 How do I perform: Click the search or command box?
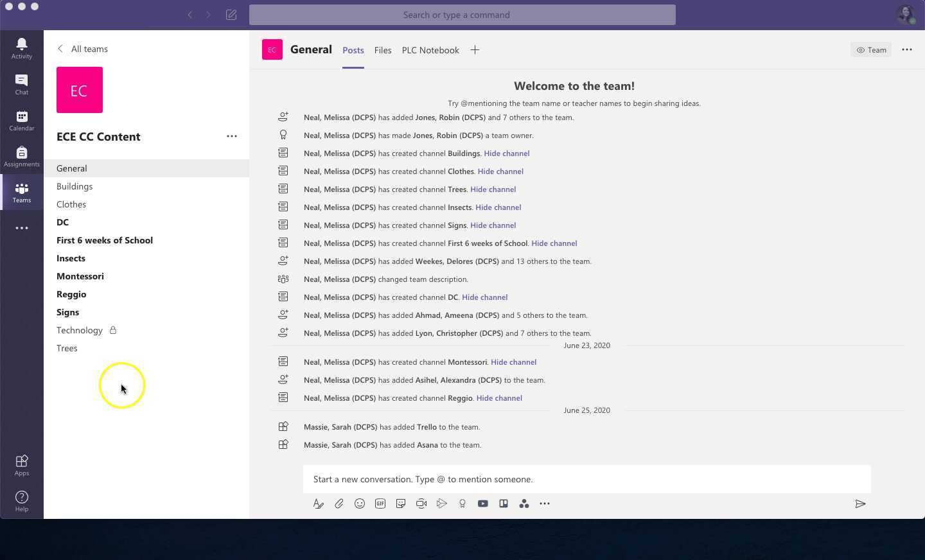463,15
